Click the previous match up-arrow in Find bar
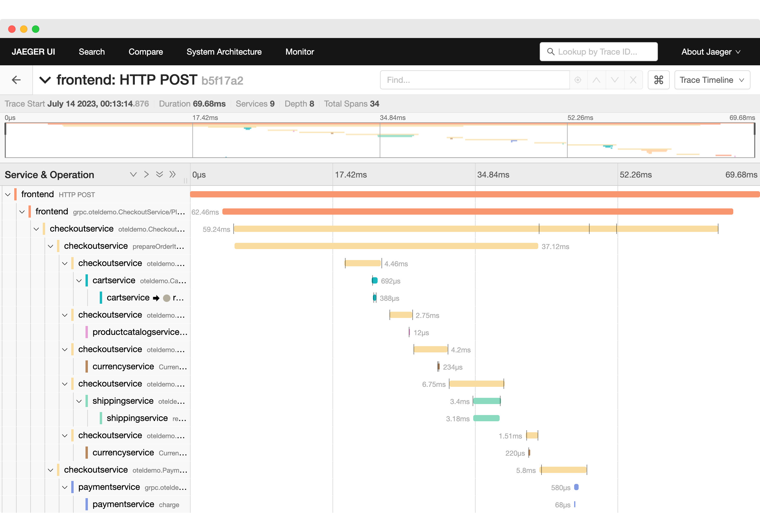The width and height of the screenshot is (760, 532). (x=597, y=80)
